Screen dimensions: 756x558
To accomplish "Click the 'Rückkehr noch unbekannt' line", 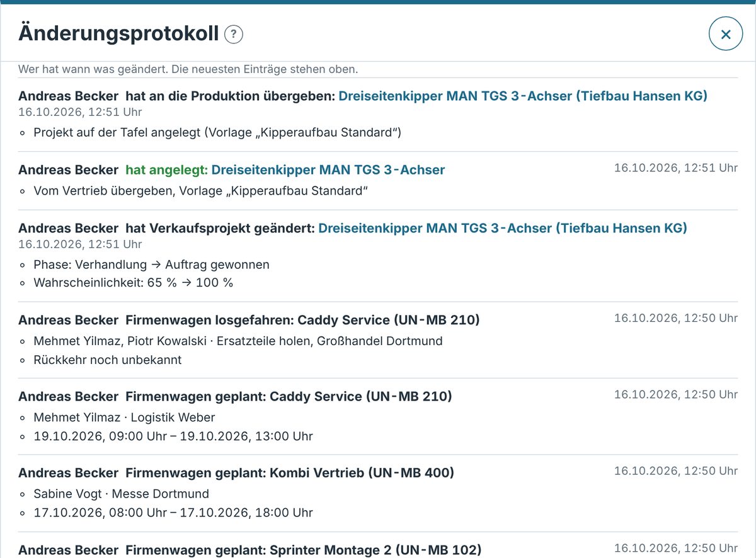I will click(108, 360).
